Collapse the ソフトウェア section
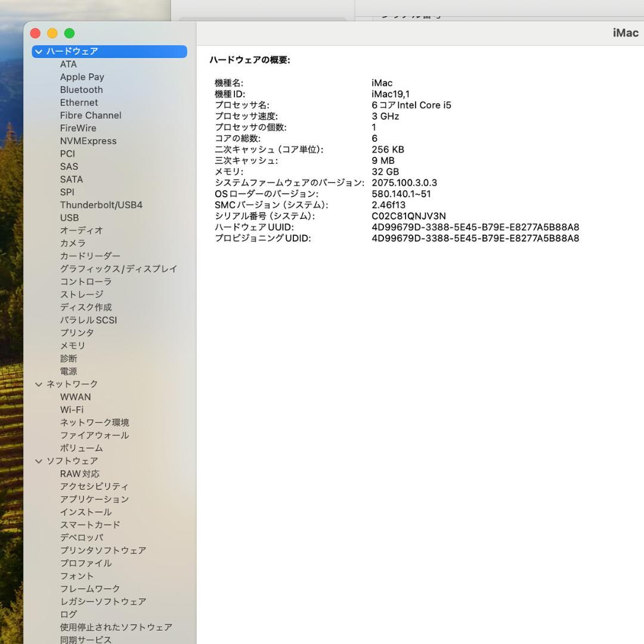 [x=38, y=460]
